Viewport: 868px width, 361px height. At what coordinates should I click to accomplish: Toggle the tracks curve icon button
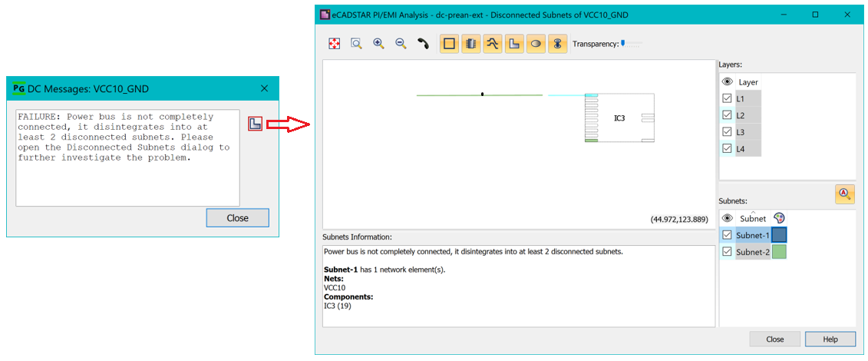492,44
